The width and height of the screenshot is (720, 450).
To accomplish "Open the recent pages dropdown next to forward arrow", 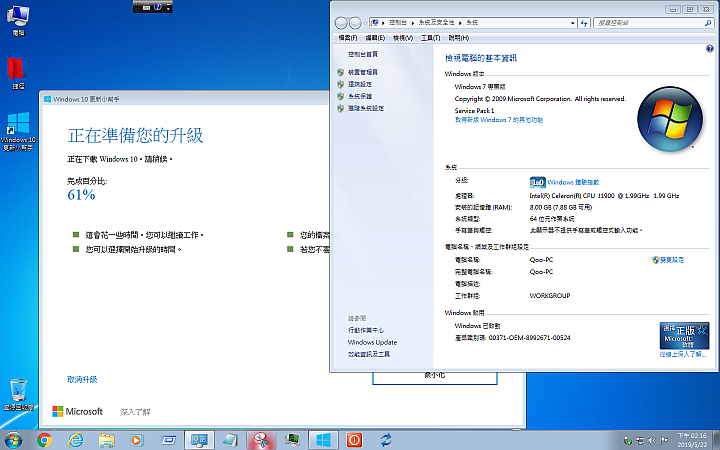I will 365,23.
